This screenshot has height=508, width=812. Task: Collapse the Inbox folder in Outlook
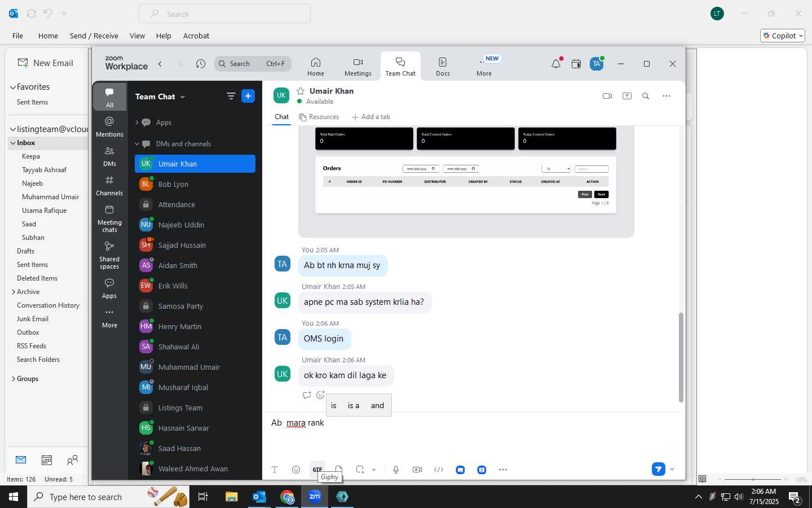(12, 143)
